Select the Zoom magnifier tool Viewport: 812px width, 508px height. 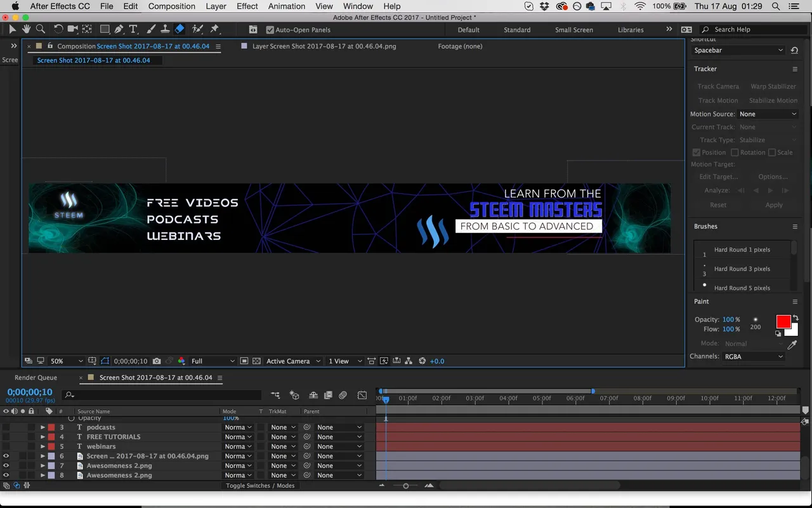(x=41, y=29)
